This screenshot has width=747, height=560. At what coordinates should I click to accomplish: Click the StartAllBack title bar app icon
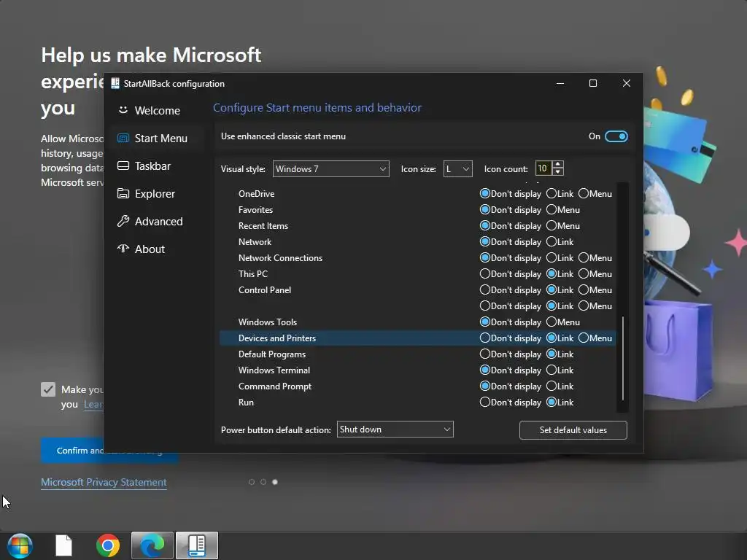click(115, 83)
